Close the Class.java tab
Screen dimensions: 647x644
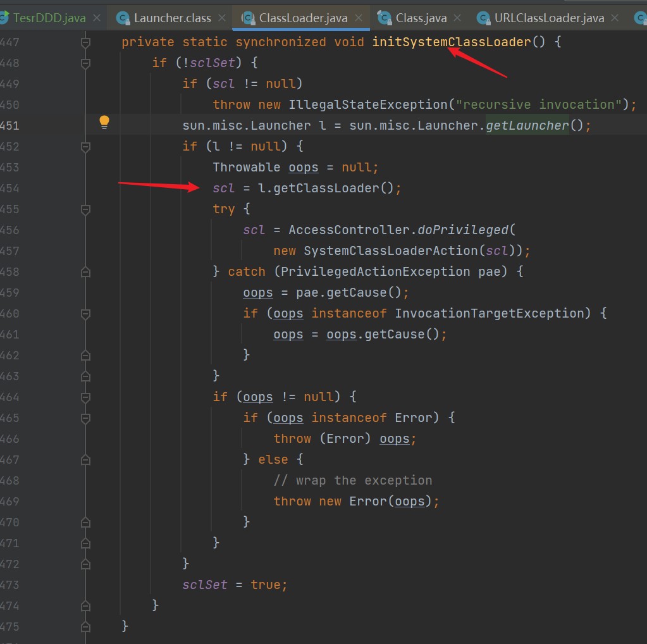457,18
